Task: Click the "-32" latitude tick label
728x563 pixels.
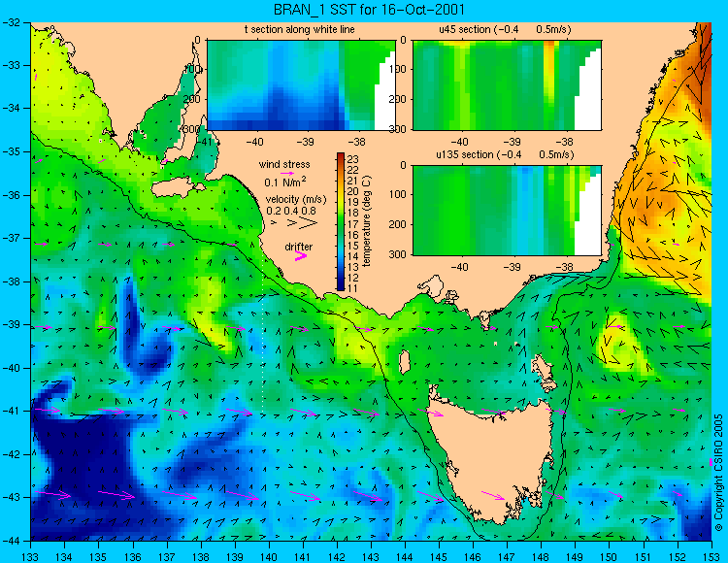Action: 11,22
